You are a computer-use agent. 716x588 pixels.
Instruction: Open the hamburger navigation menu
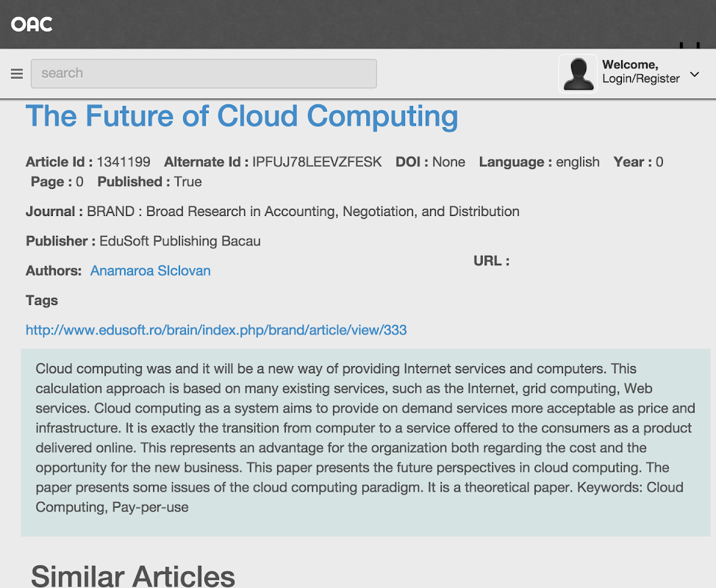point(17,73)
